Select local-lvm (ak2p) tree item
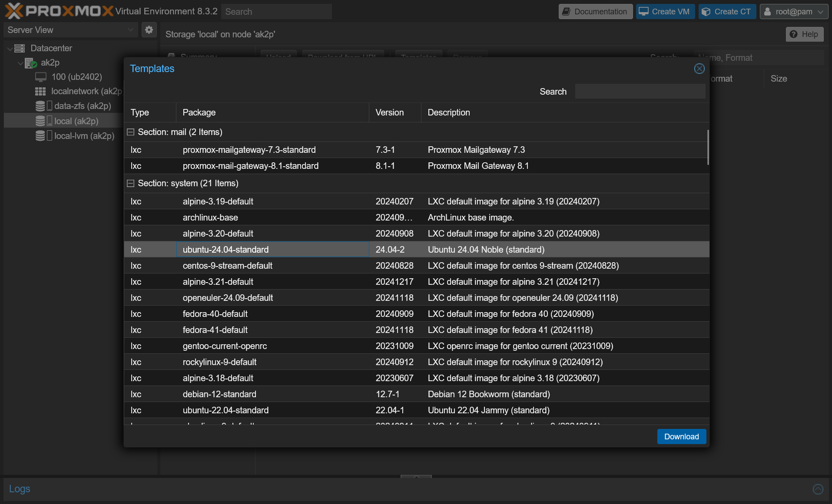The width and height of the screenshot is (832, 504). coord(84,136)
